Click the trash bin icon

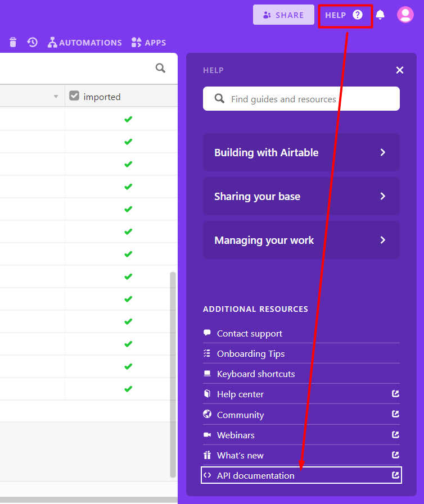(x=13, y=42)
